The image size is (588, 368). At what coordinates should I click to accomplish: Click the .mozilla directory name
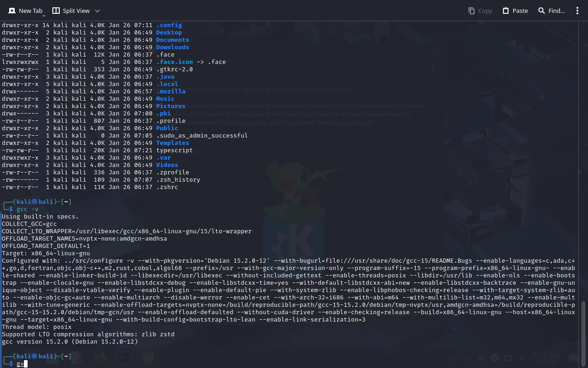[170, 92]
